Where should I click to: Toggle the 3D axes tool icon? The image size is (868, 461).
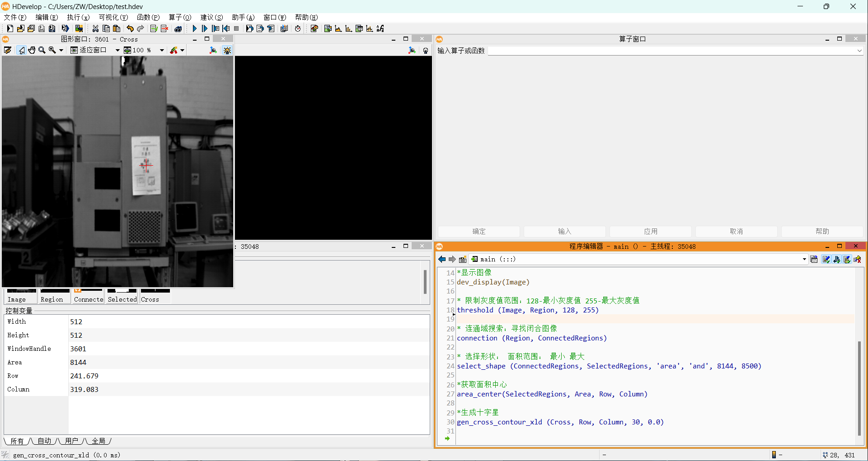pyautogui.click(x=213, y=50)
